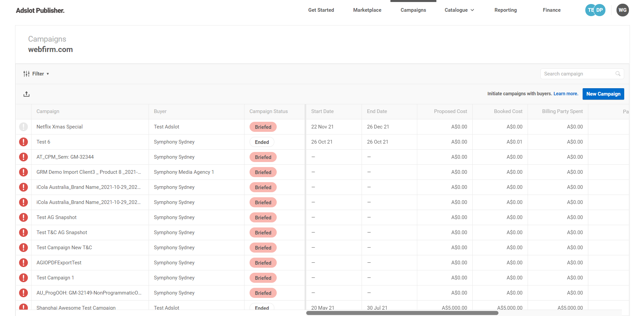Click red alert icon for Test AG Snapshot
644x316 pixels.
point(23,217)
